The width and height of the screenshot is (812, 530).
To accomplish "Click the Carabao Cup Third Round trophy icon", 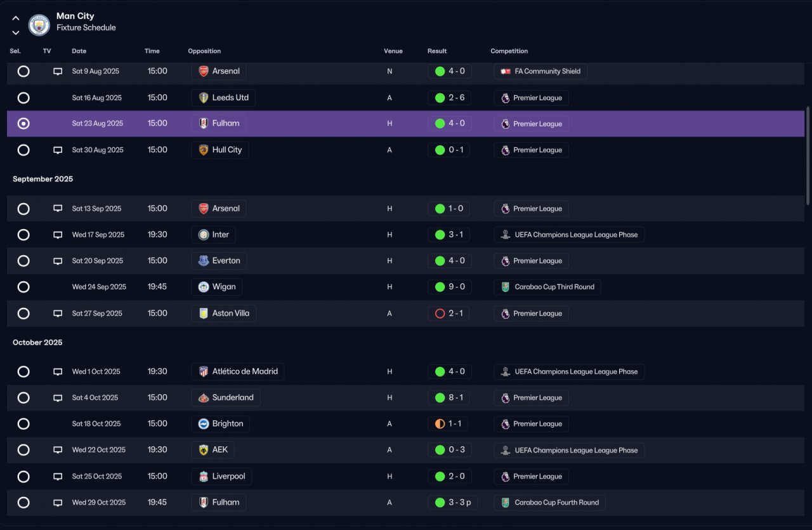I will click(505, 287).
